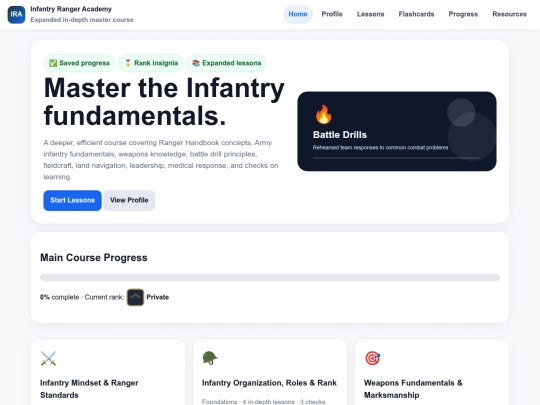Open Weapons Fundamentals & Marksmanship module
This screenshot has width=540, height=405.
432,372
